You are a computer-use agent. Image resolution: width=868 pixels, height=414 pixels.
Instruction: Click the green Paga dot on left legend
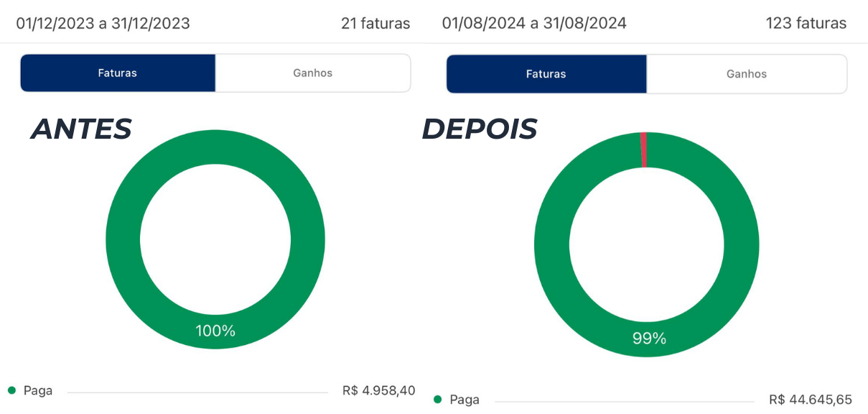11,391
